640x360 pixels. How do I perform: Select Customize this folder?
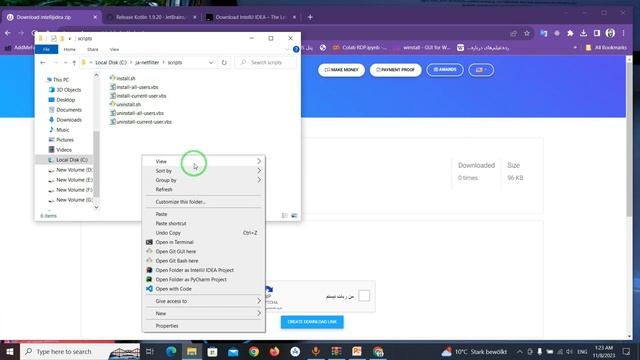coord(204,202)
